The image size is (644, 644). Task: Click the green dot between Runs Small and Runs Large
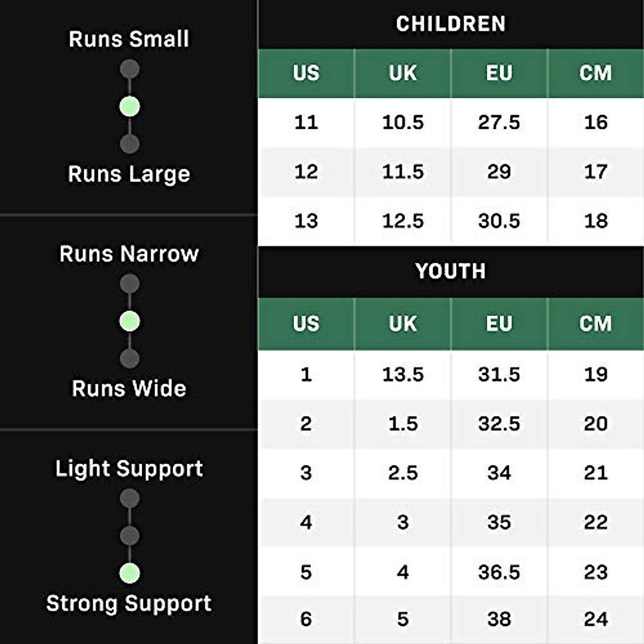tap(129, 106)
